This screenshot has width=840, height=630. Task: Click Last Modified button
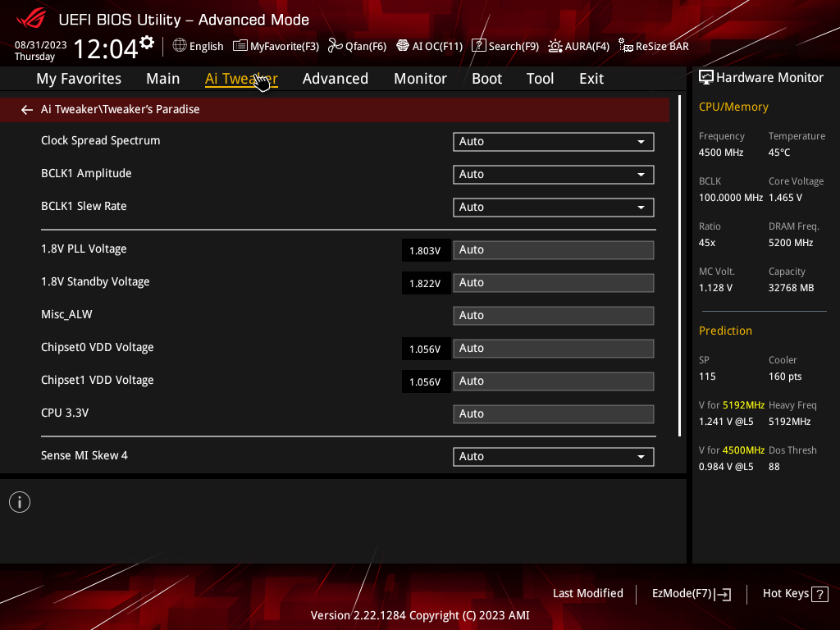coord(587,593)
